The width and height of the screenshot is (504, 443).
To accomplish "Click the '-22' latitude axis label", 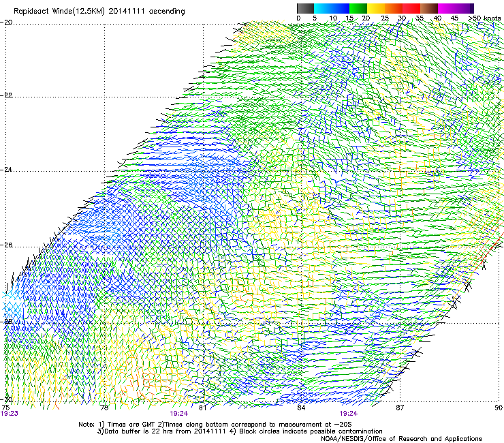I will 7,95.
